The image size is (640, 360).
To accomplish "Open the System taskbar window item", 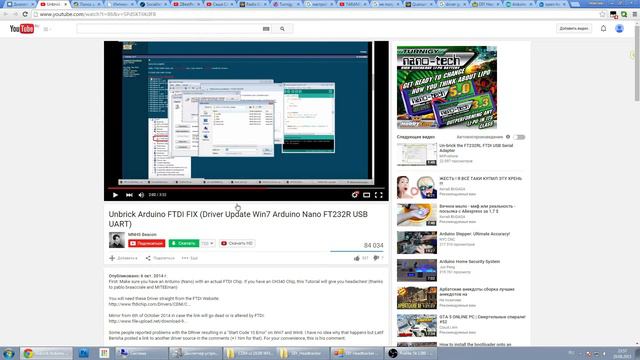I will point(142,353).
